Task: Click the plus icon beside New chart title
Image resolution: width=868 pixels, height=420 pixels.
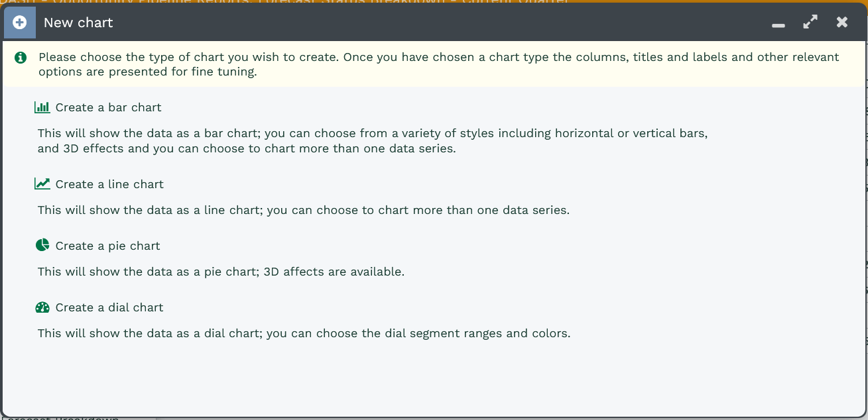Action: click(20, 23)
